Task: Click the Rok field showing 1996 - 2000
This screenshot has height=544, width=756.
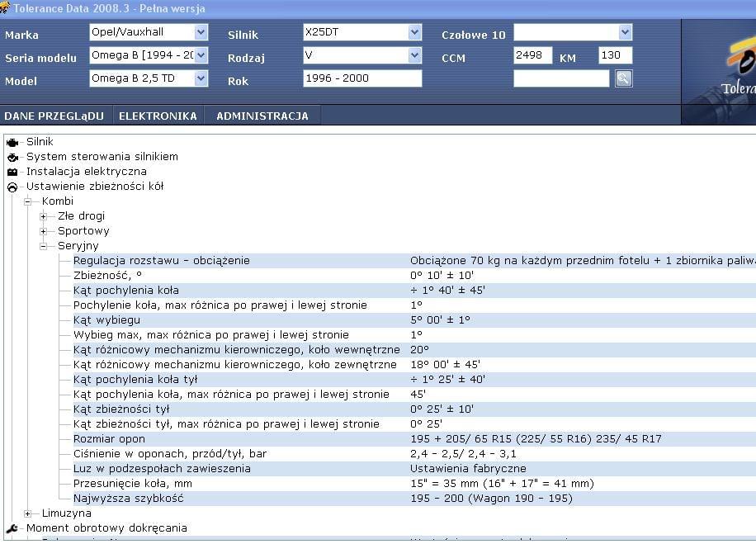Action: click(x=362, y=78)
